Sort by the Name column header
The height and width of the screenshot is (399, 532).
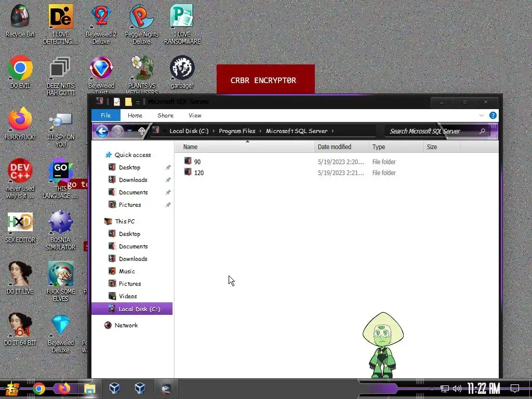(x=245, y=147)
